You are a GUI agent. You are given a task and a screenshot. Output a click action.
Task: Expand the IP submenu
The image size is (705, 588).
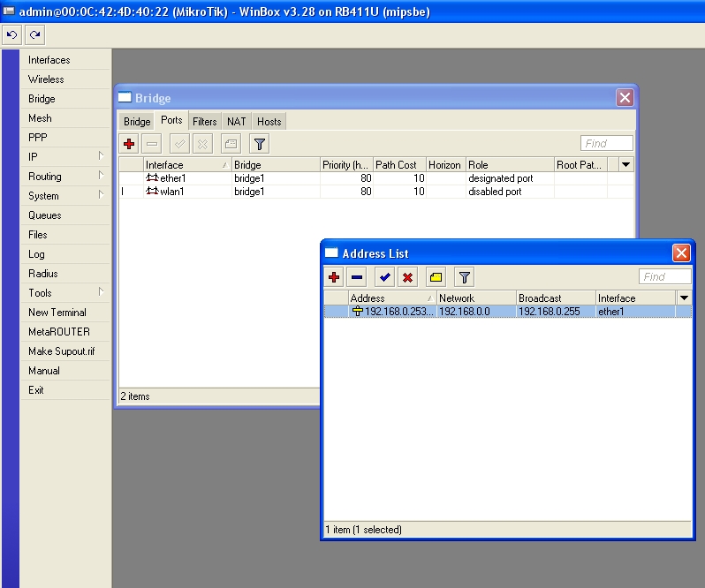pyautogui.click(x=101, y=156)
